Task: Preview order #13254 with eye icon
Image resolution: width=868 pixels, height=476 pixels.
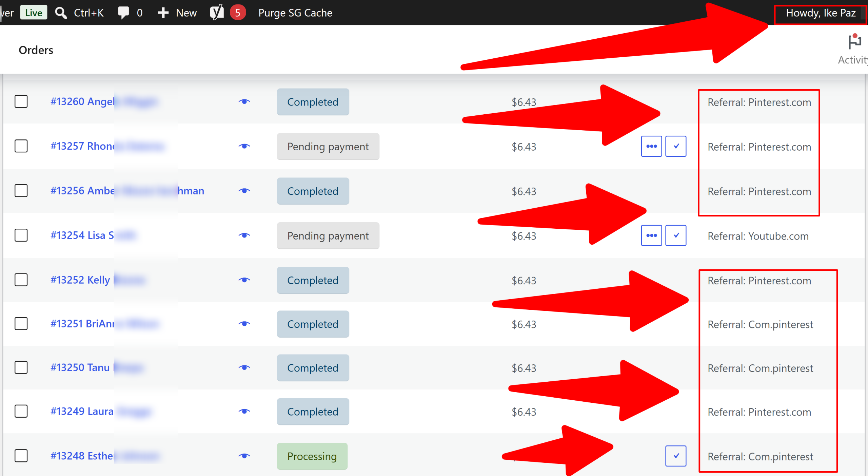Action: 244,235
